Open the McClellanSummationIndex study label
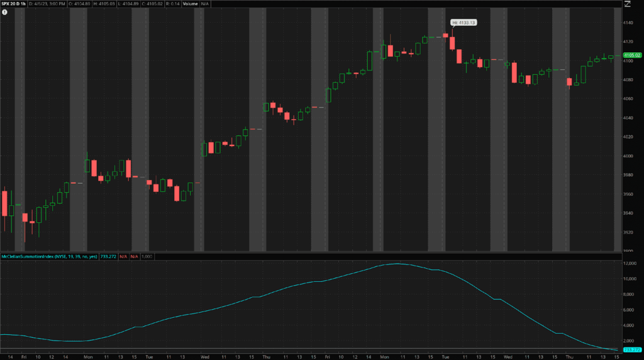This screenshot has width=644, height=360. pyautogui.click(x=49, y=256)
